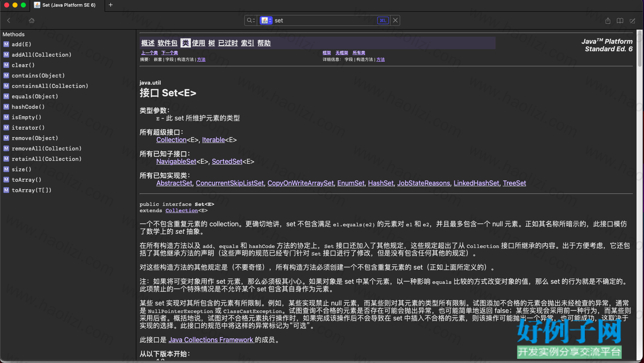The width and height of the screenshot is (644, 363).
Task: Open the docset filter selector in search
Action: [266, 20]
